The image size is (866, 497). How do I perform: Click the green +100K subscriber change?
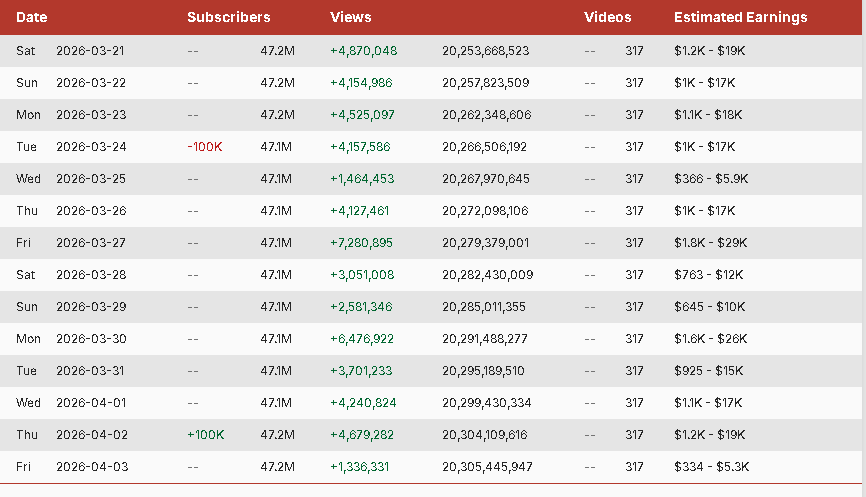click(x=205, y=435)
